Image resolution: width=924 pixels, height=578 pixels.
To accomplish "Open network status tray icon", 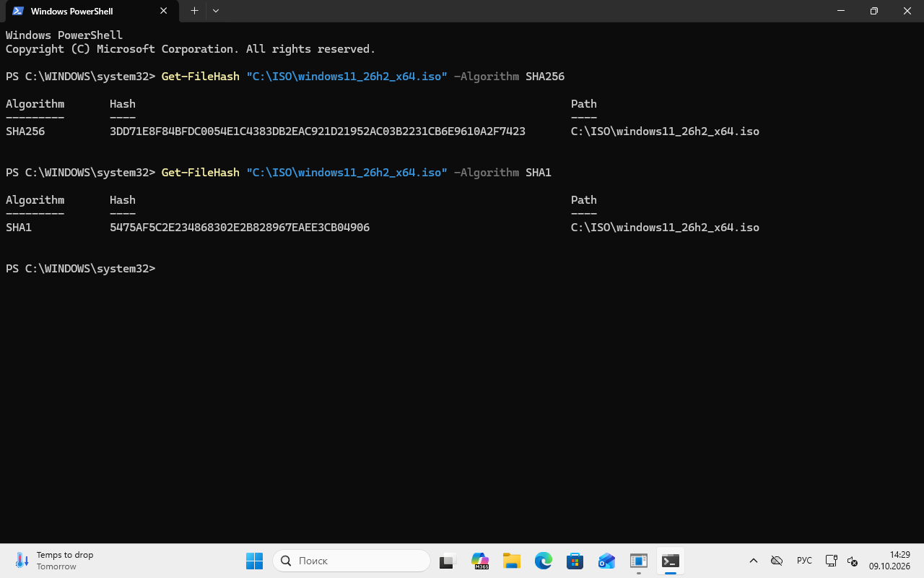I will 832,561.
